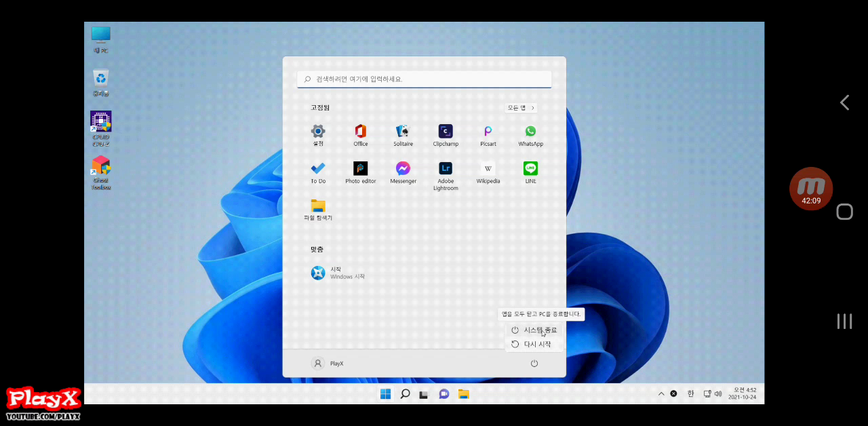This screenshot has width=868, height=426.
Task: Select 내 PC desktop icon
Action: tap(100, 40)
